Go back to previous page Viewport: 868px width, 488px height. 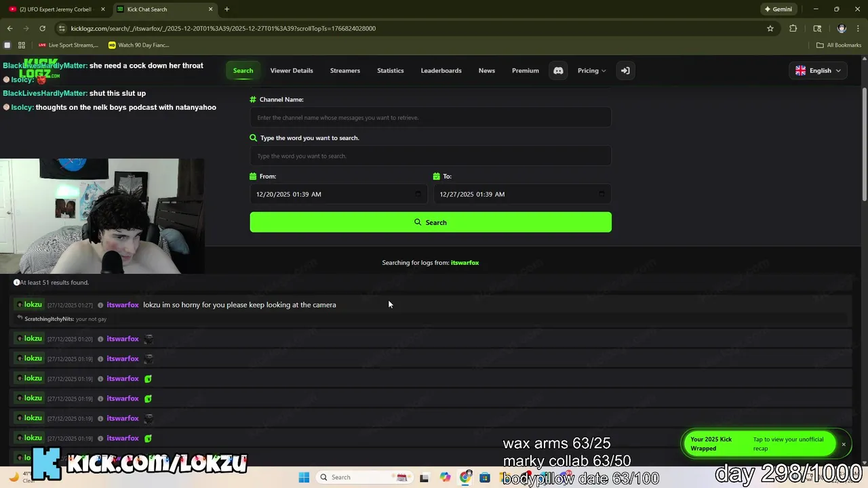(x=9, y=28)
